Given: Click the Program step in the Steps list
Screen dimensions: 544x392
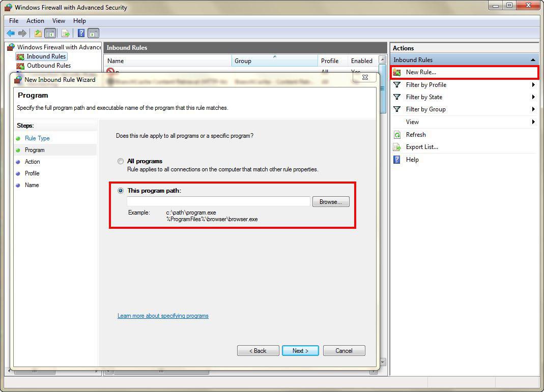Looking at the screenshot, I should tap(35, 150).
